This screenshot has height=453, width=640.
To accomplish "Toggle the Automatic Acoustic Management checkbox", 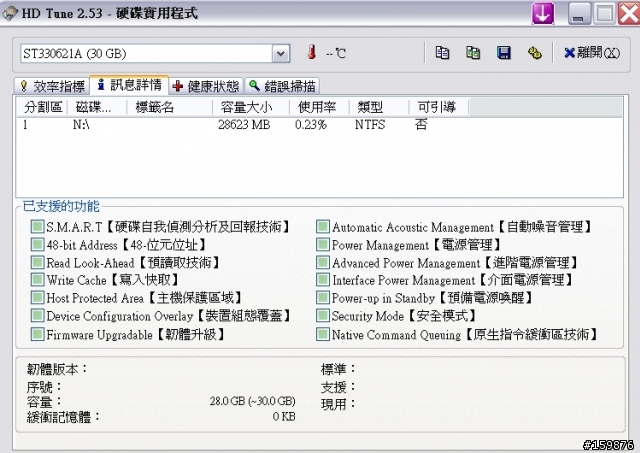I will [x=323, y=226].
